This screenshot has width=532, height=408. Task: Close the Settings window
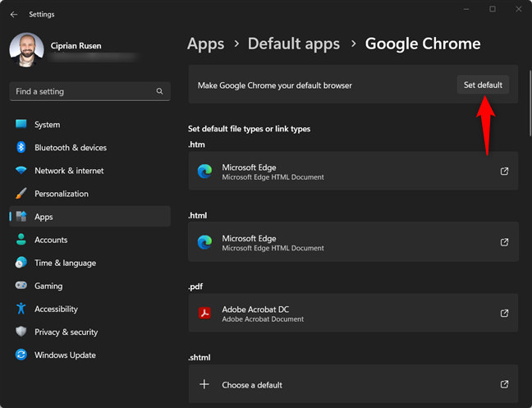point(518,9)
